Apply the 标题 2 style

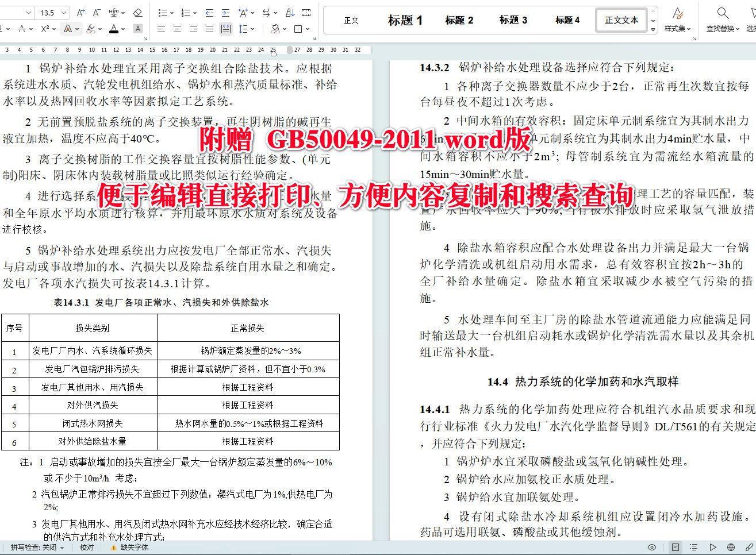[459, 20]
